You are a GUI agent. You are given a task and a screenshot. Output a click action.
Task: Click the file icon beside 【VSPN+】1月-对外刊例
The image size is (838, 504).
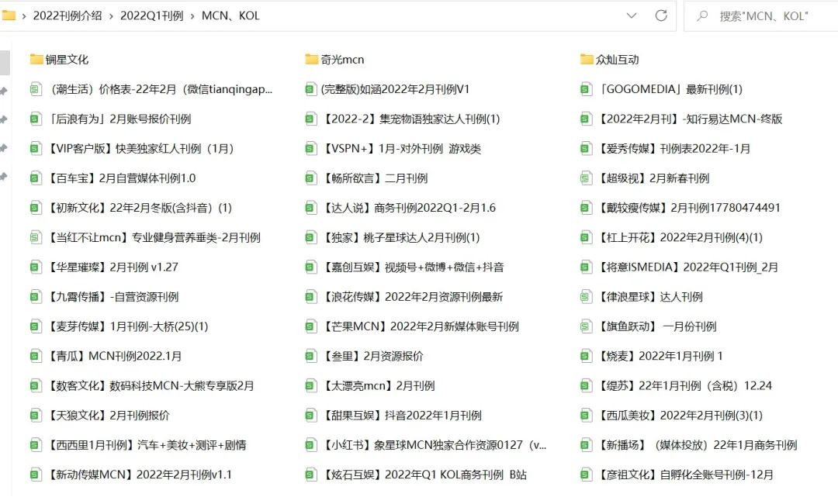(x=311, y=148)
